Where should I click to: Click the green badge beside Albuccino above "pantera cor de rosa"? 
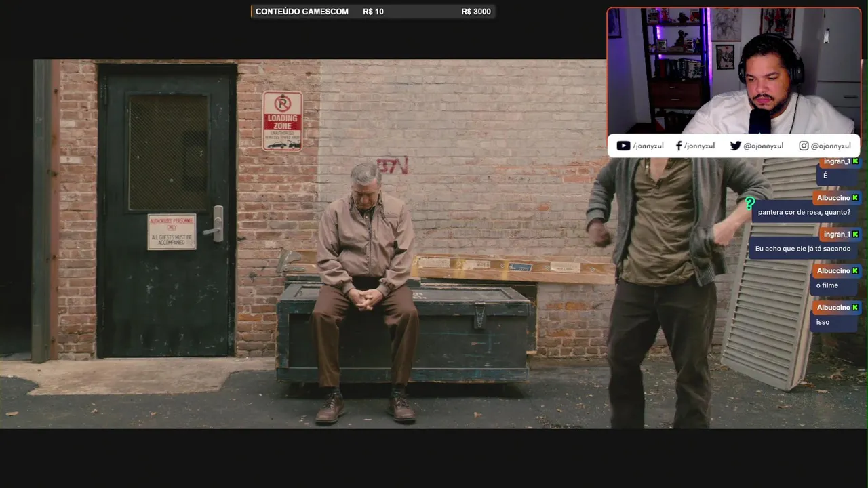(855, 198)
